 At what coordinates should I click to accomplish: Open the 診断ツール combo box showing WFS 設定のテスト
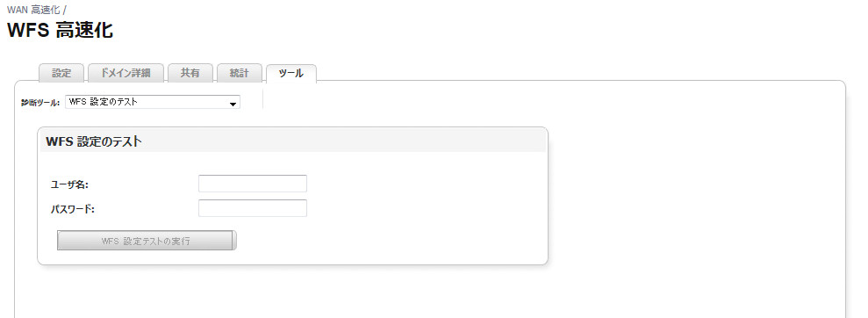pos(153,103)
